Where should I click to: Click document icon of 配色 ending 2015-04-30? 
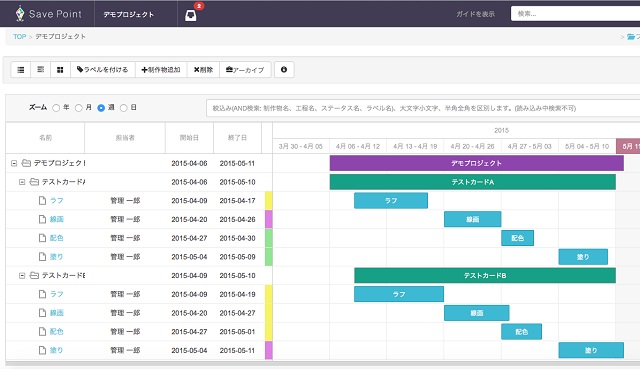point(42,238)
